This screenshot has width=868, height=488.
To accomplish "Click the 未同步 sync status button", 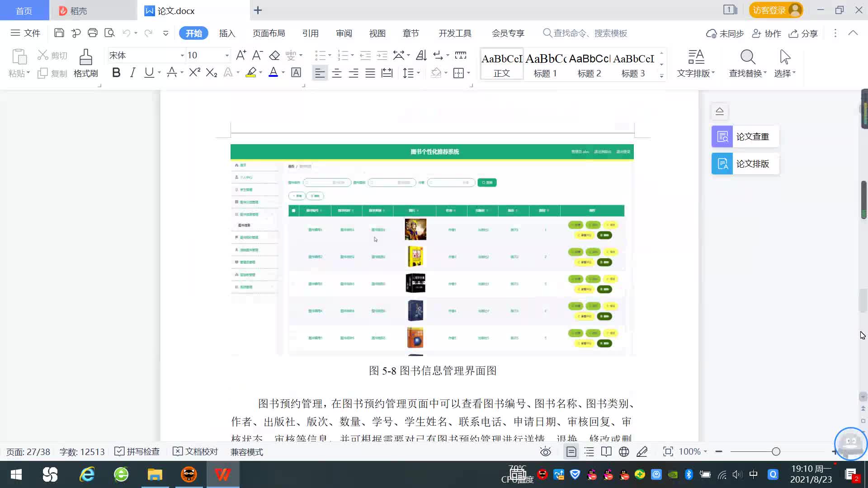I will coord(725,33).
